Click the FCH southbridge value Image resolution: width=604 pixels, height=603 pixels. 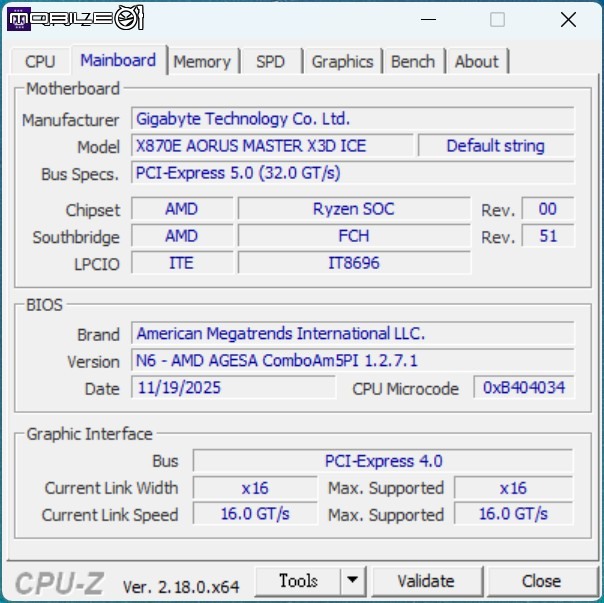[x=354, y=236]
